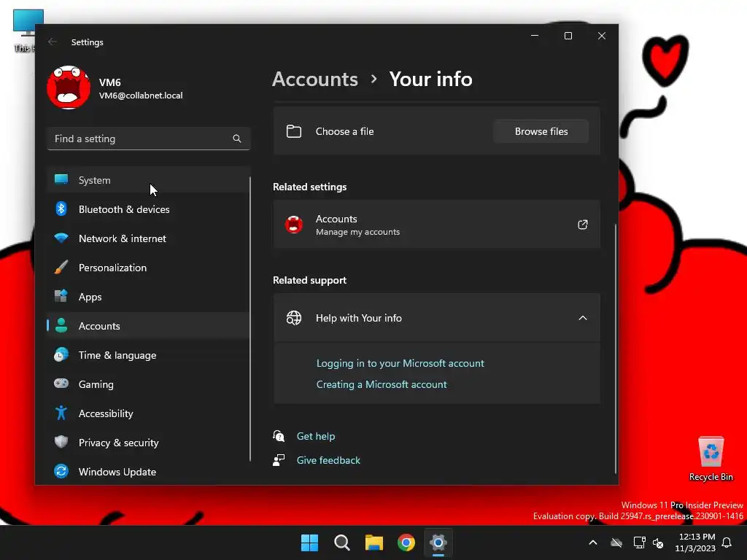Screen dimensions: 747x560
Task: Click the Choose a file label
Action: click(344, 131)
